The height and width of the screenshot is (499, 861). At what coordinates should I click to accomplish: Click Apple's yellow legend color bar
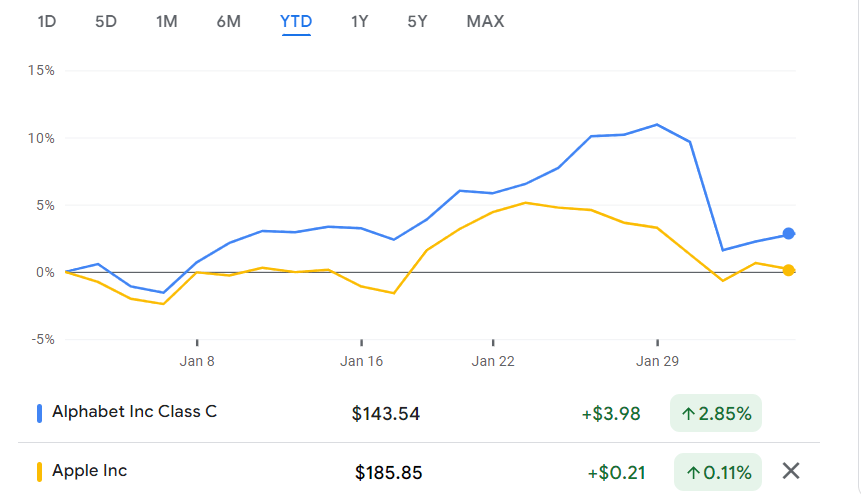(x=40, y=471)
